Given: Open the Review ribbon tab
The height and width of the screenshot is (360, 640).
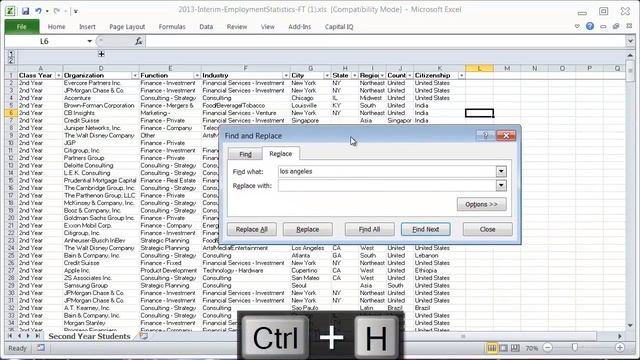Looking at the screenshot, I should tap(237, 27).
